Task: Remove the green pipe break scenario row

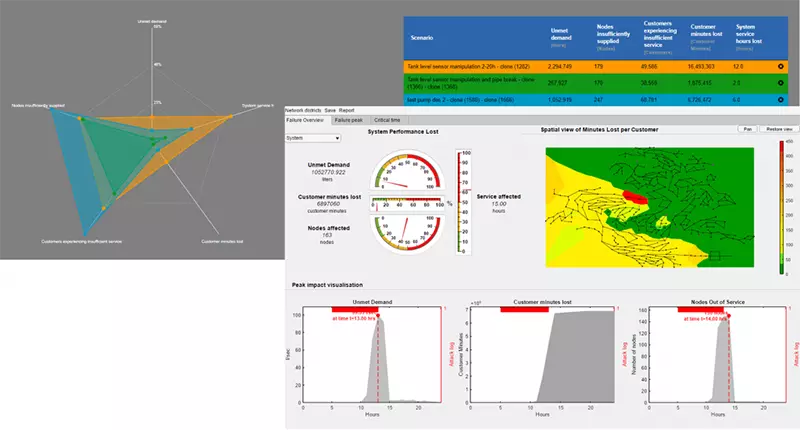Action: point(780,83)
